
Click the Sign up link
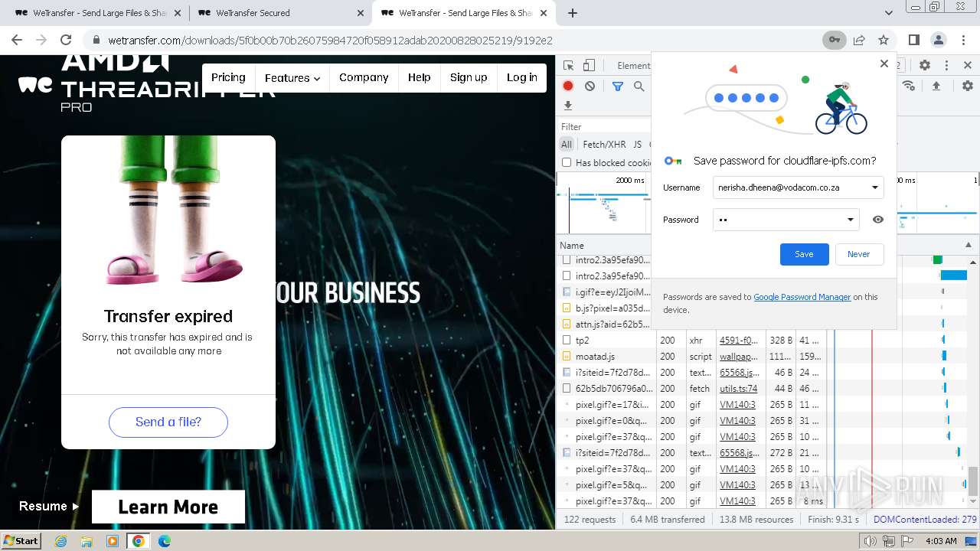coord(469,77)
